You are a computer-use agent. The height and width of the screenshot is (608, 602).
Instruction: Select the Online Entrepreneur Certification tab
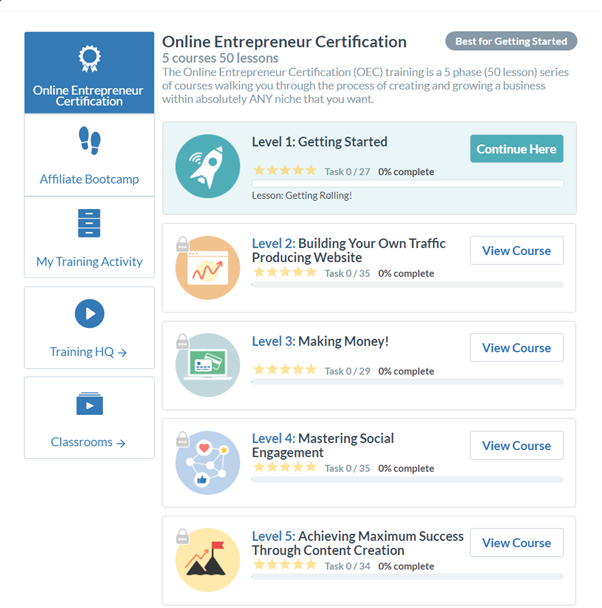(x=89, y=73)
